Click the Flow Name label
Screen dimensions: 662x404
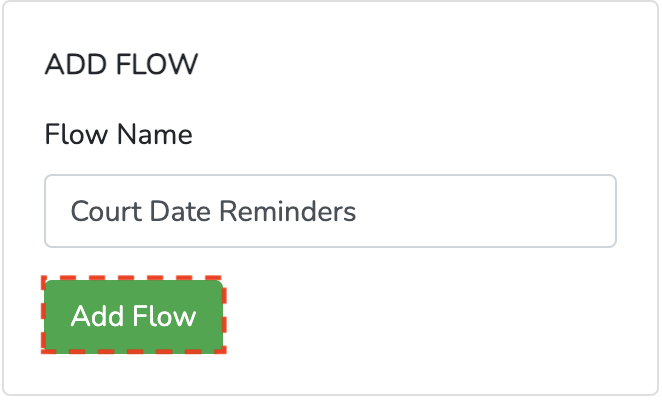(x=118, y=134)
